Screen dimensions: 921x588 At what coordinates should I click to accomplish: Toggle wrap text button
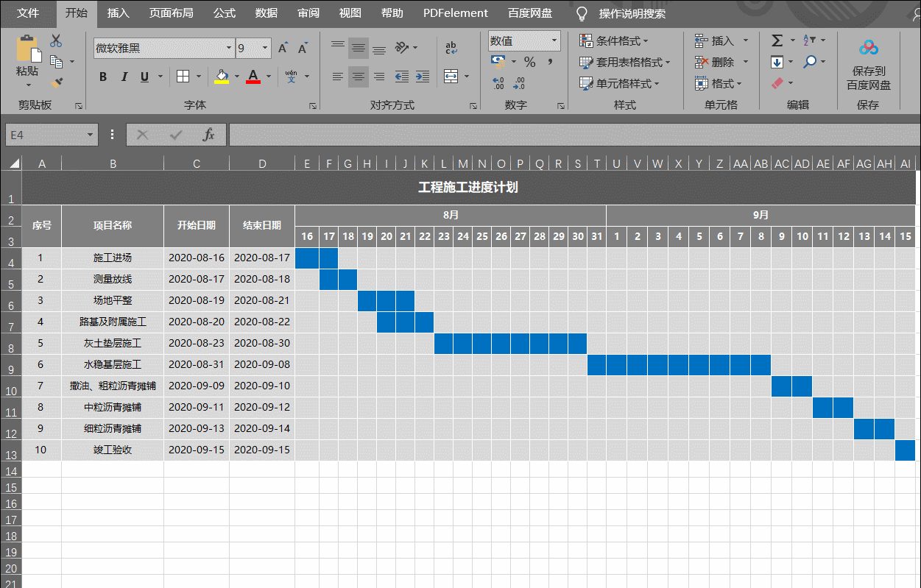(x=451, y=48)
